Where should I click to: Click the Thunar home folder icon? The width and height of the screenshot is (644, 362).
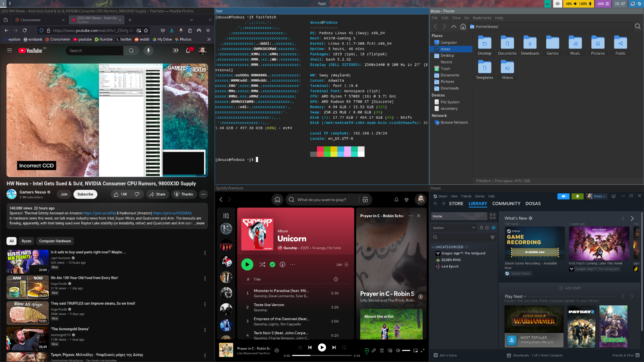(x=463, y=27)
